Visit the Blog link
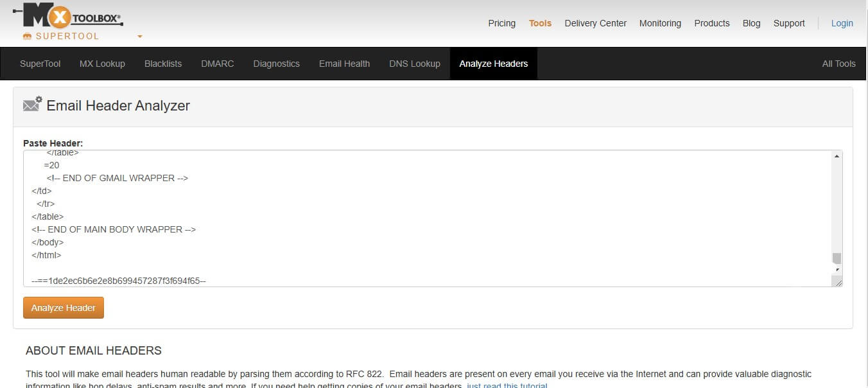Screen dimensions: 868x388 pos(751,23)
